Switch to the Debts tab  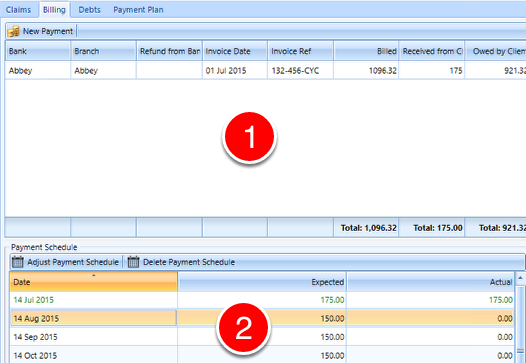tap(89, 10)
